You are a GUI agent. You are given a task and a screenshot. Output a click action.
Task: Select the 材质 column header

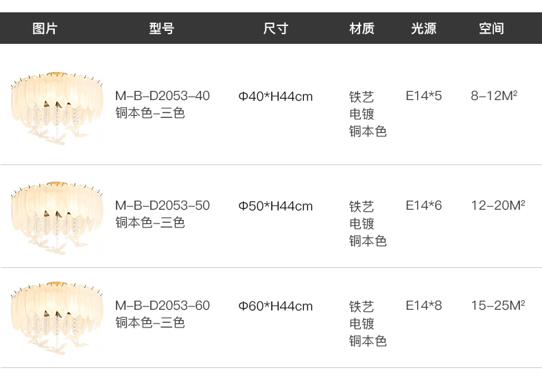click(x=362, y=28)
